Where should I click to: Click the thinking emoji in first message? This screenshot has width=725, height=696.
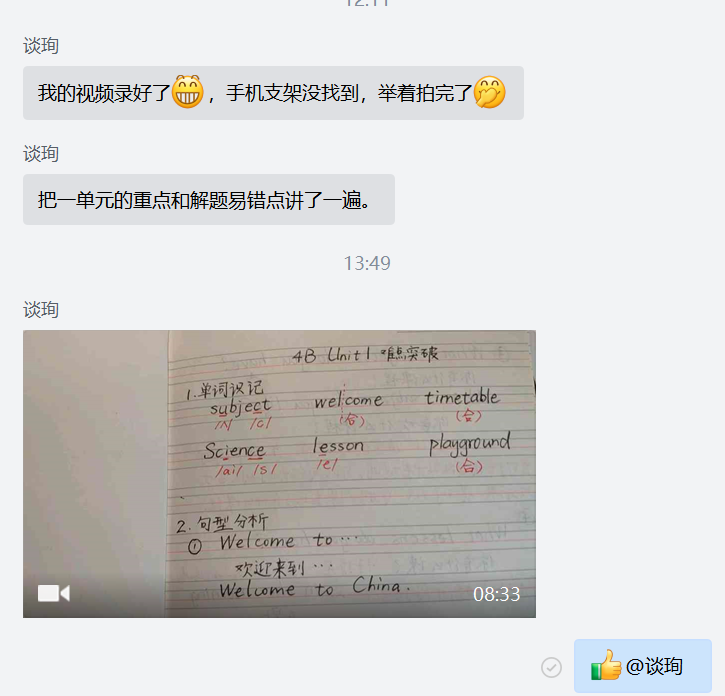[490, 92]
